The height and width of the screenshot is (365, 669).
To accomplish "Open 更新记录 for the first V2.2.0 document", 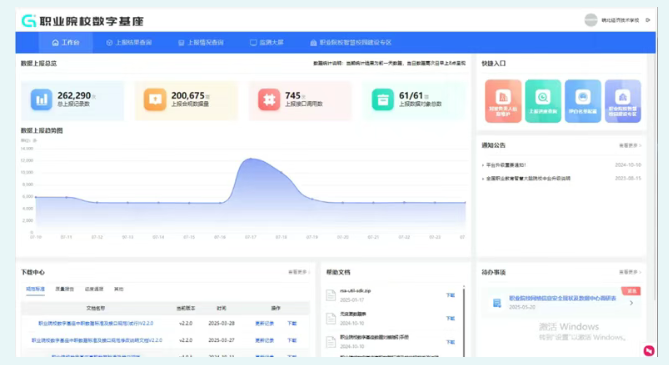I will pos(265,324).
